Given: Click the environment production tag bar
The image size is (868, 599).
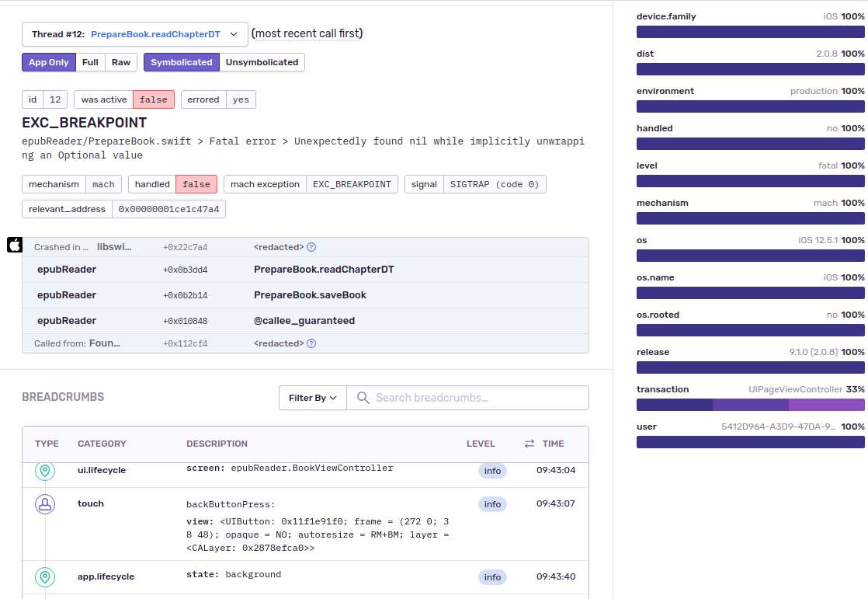Looking at the screenshot, I should pyautogui.click(x=751, y=106).
